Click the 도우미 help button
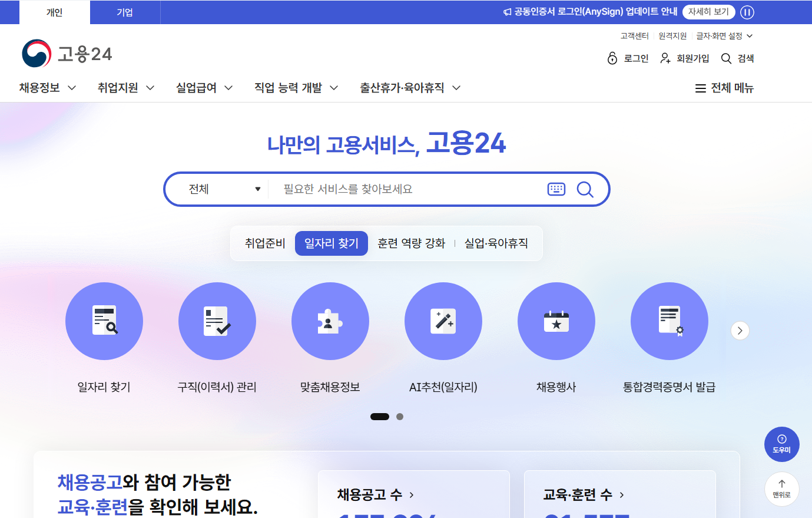The height and width of the screenshot is (518, 812). coord(782,444)
